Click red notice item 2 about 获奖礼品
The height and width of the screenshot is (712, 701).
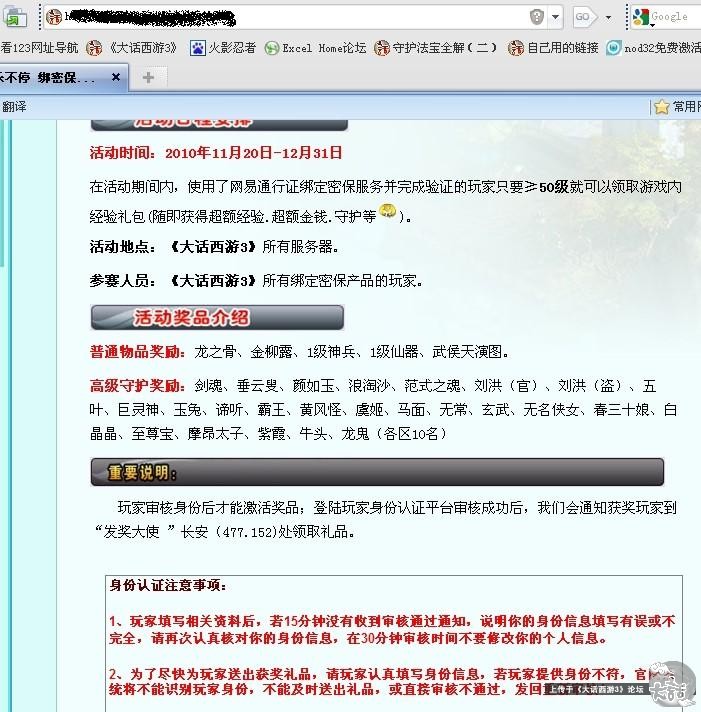pos(392,682)
